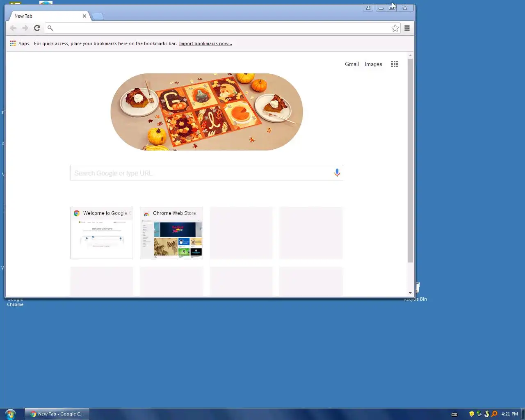This screenshot has height=420, width=525.
Task: Open the yellow security shield tray icon
Action: [472, 414]
